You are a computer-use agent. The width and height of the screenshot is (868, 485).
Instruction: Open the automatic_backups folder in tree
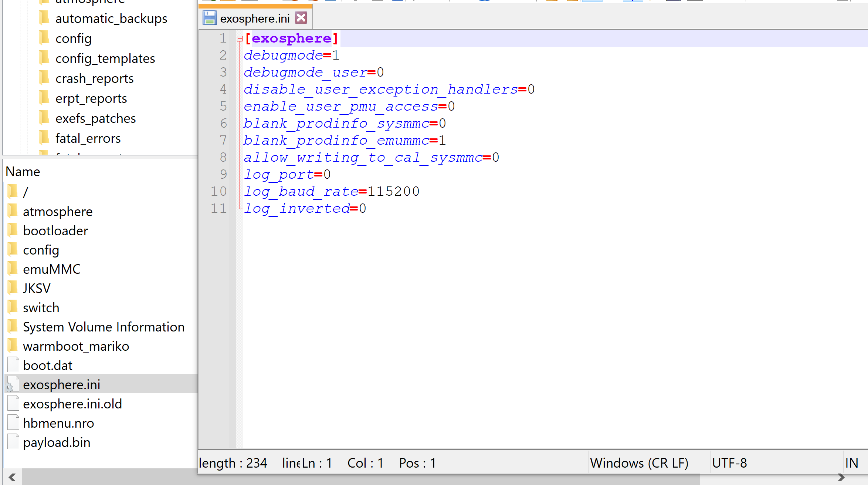pyautogui.click(x=111, y=18)
